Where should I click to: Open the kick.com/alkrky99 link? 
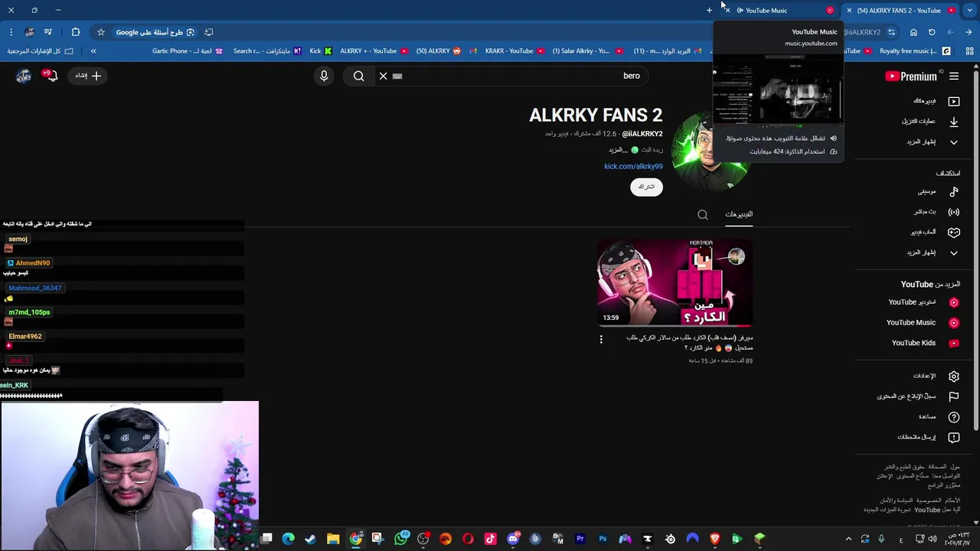click(633, 166)
